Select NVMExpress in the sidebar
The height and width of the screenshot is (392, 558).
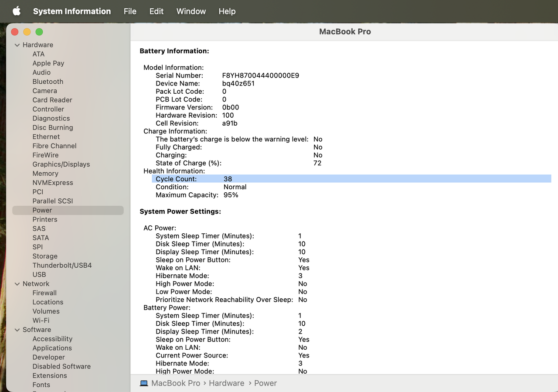coord(53,183)
